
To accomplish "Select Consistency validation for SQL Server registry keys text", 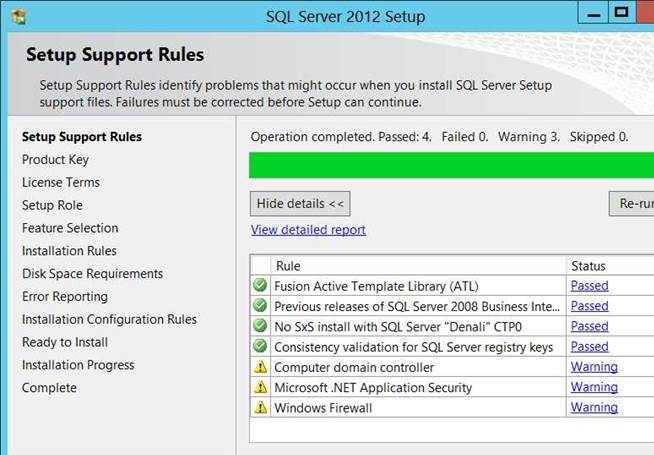I will [414, 347].
